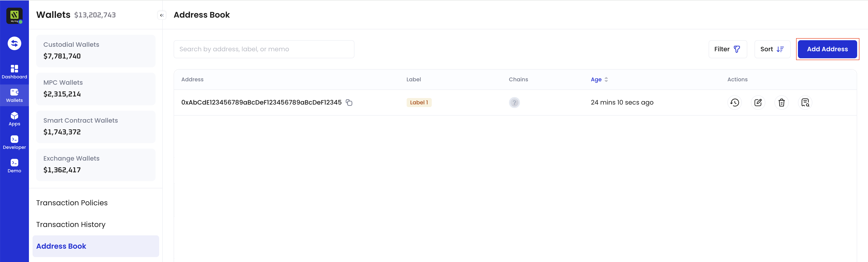The height and width of the screenshot is (262, 868).
Task: Click the Address Book page title
Action: coord(201,15)
